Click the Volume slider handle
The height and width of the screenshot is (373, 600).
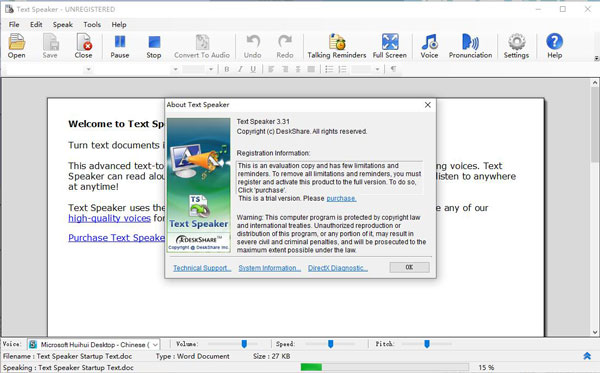[244, 344]
